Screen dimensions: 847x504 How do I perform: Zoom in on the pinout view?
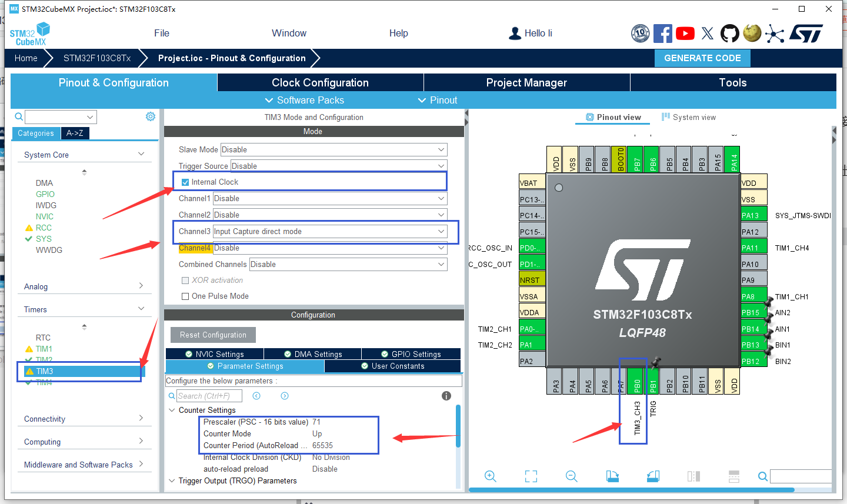491,476
